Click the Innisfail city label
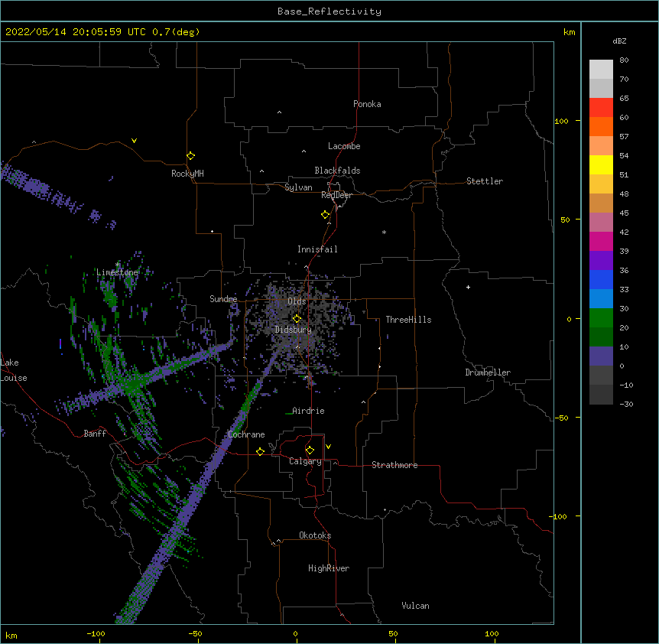 click(317, 249)
